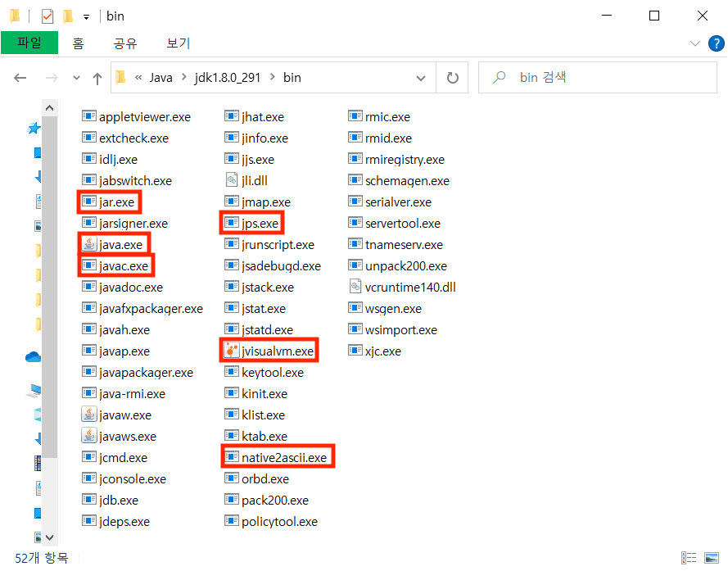Click the appletviewer.exe file icon
728x571 pixels.
(x=89, y=116)
